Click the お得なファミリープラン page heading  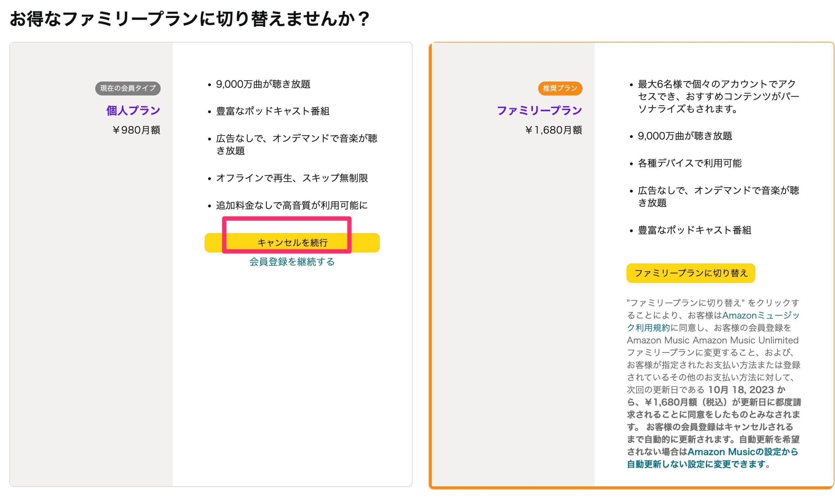189,19
